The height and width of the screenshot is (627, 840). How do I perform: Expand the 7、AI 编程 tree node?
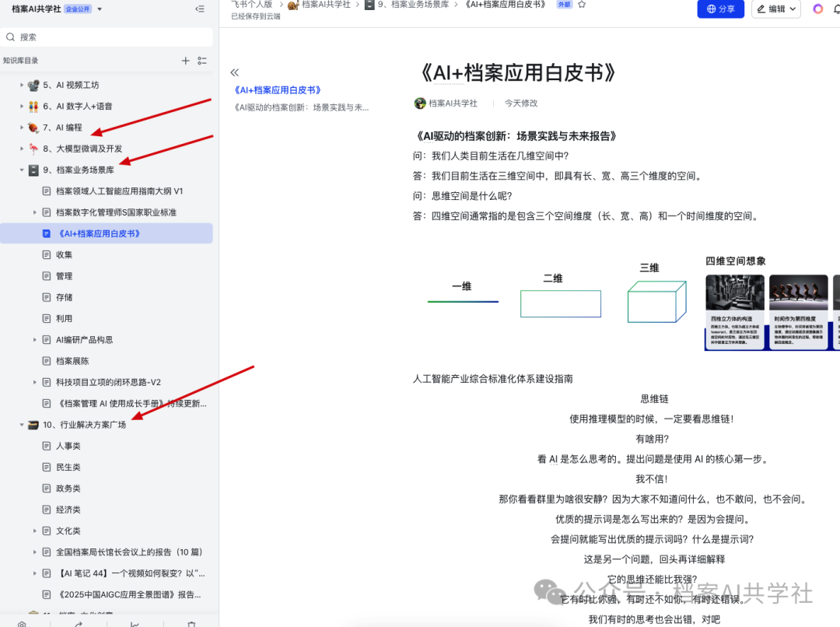(x=22, y=128)
